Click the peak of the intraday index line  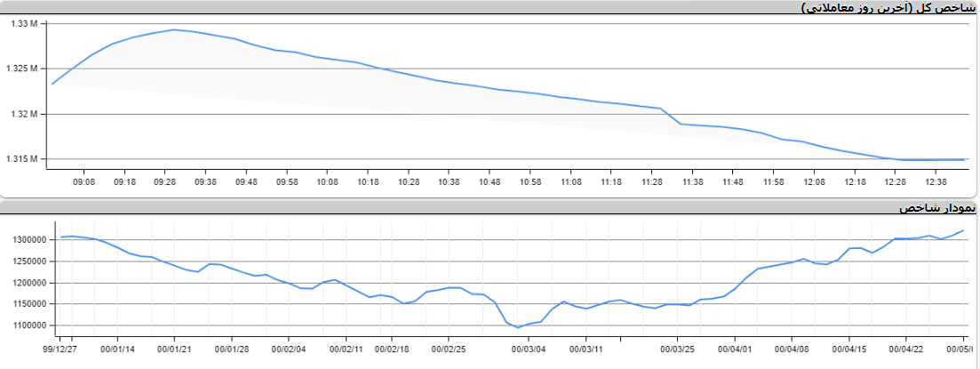pyautogui.click(x=172, y=29)
